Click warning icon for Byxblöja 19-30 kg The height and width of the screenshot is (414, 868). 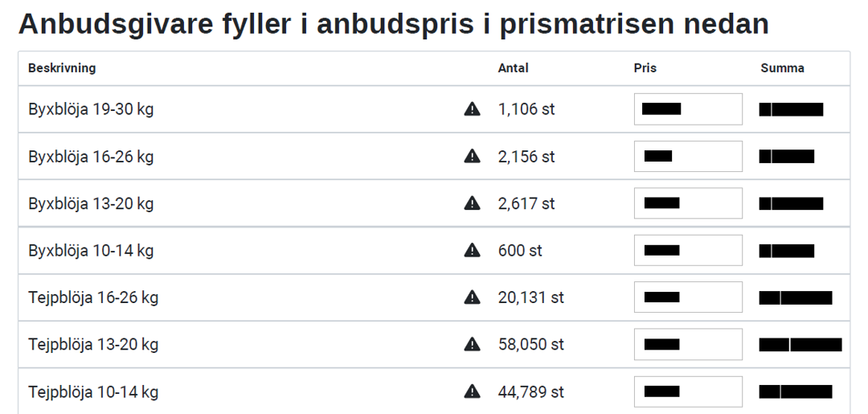(472, 109)
